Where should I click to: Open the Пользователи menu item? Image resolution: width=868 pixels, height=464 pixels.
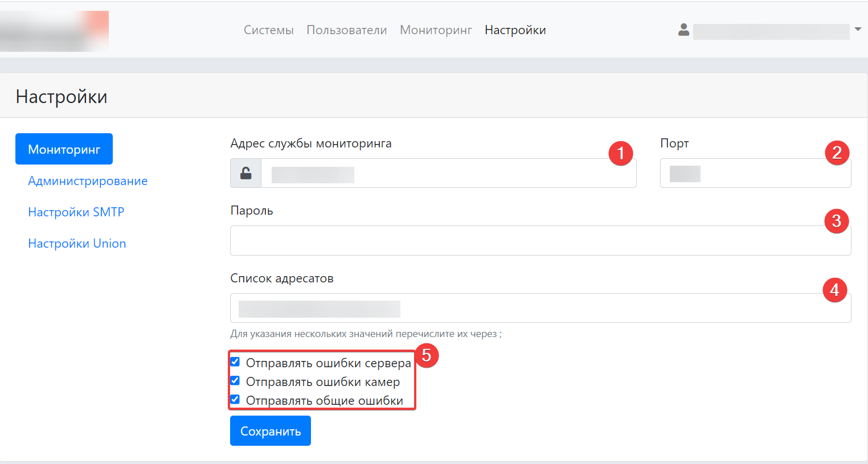coord(347,30)
